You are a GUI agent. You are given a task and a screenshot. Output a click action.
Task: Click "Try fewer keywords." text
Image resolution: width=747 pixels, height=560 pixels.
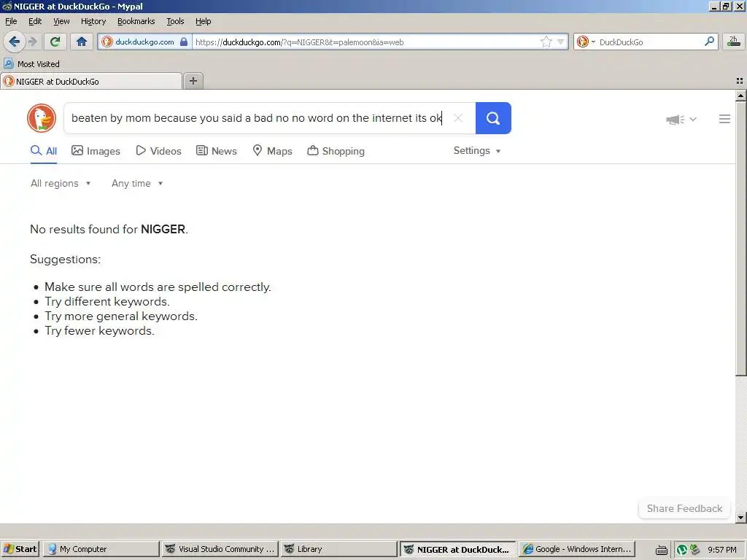(x=99, y=331)
